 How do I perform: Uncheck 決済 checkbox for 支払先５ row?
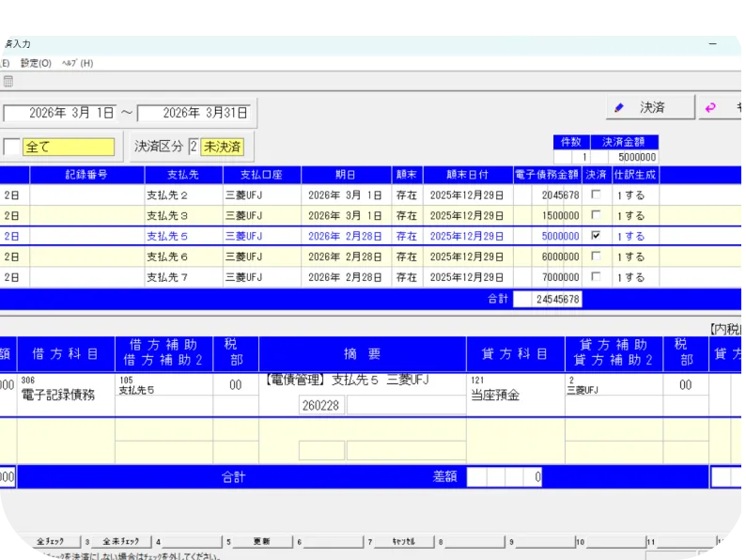point(595,237)
